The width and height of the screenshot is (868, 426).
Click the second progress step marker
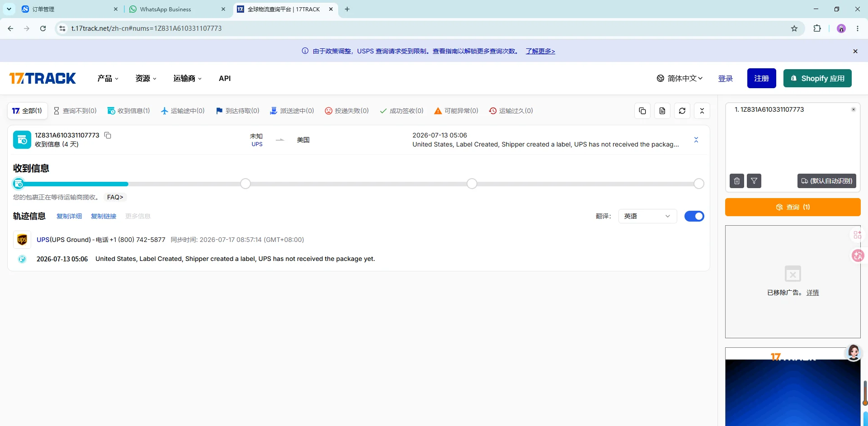(x=245, y=184)
